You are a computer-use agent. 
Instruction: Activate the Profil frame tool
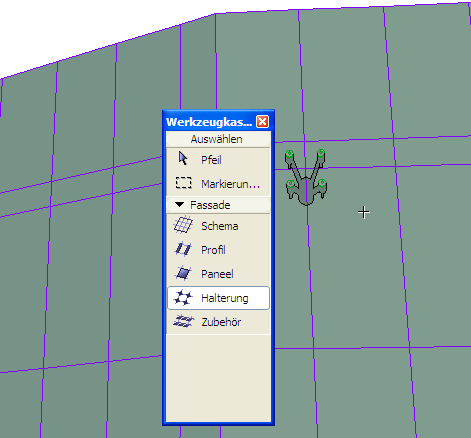click(x=218, y=250)
